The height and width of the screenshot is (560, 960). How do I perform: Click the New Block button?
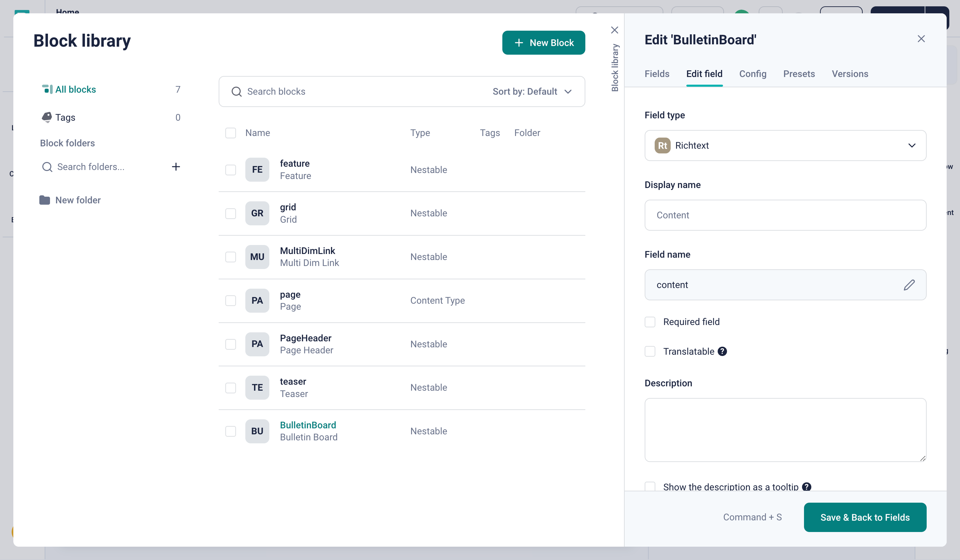point(544,43)
